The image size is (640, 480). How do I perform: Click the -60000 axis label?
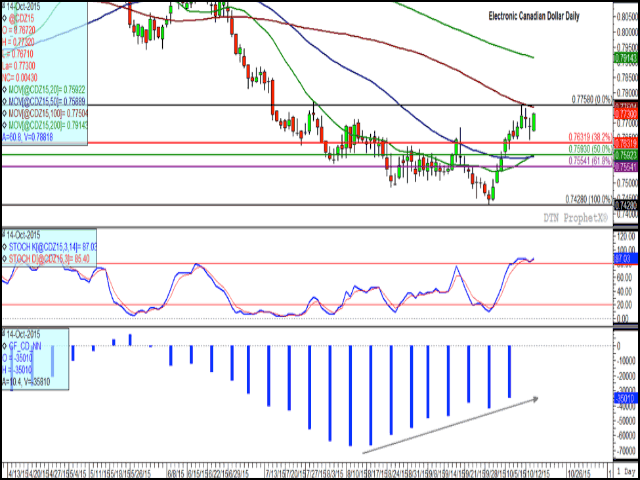click(628, 436)
